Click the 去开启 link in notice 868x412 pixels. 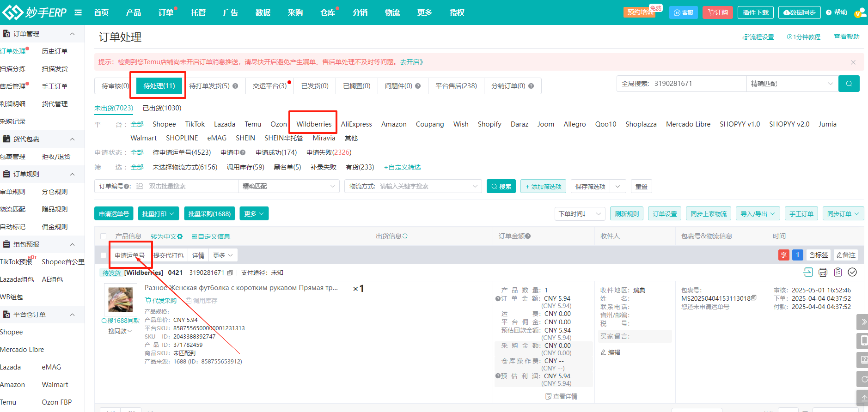pyautogui.click(x=411, y=62)
